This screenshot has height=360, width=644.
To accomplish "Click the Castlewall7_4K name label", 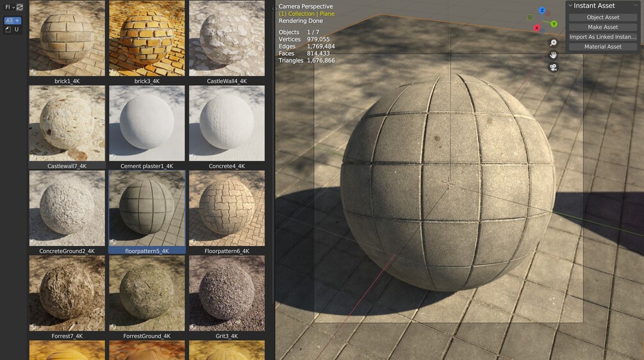I will coord(67,167).
